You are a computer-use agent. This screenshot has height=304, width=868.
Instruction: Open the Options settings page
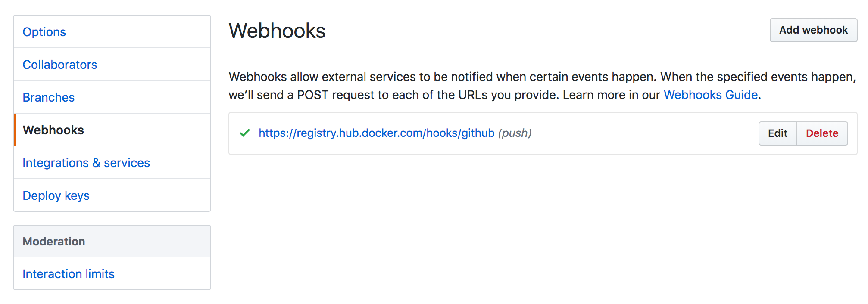[44, 31]
